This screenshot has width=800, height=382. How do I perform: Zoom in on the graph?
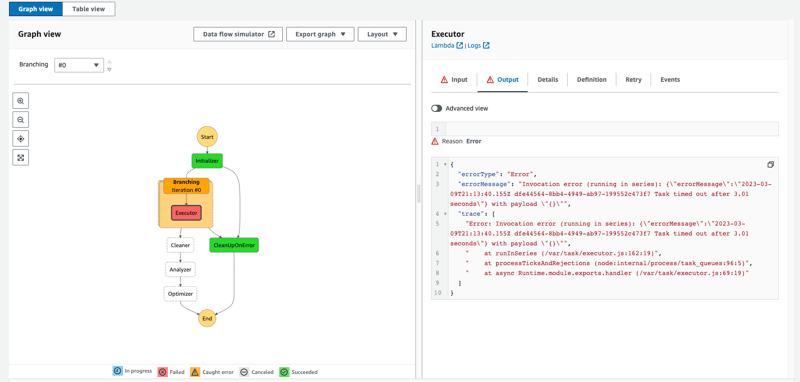(21, 101)
